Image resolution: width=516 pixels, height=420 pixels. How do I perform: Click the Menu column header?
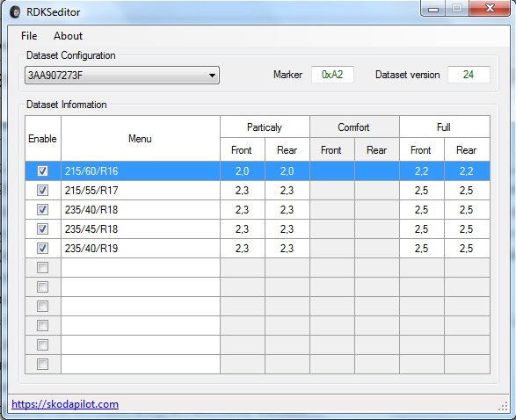(141, 139)
